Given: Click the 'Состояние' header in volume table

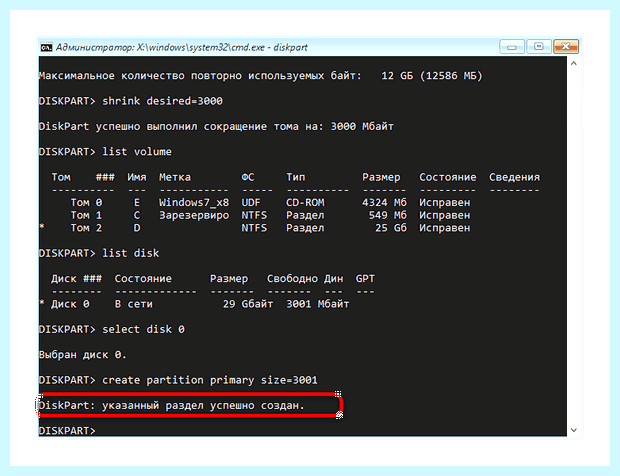Looking at the screenshot, I should tap(448, 178).
